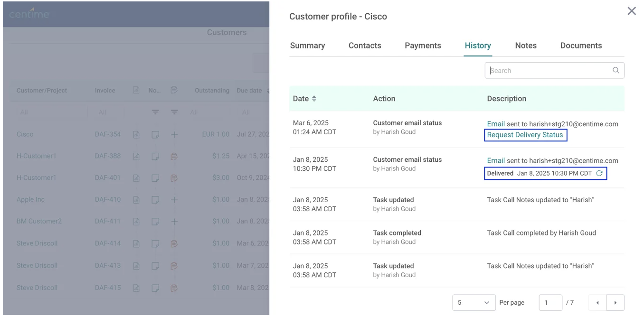The width and height of the screenshot is (644, 317).
Task: Click the Centime logo in the header
Action: pos(29,13)
